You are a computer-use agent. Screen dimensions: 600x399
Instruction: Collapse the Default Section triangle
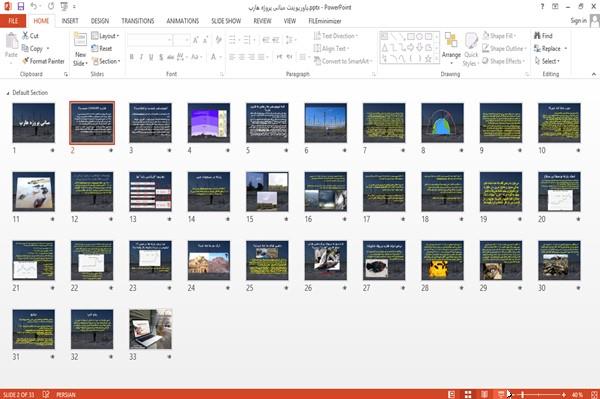point(8,93)
